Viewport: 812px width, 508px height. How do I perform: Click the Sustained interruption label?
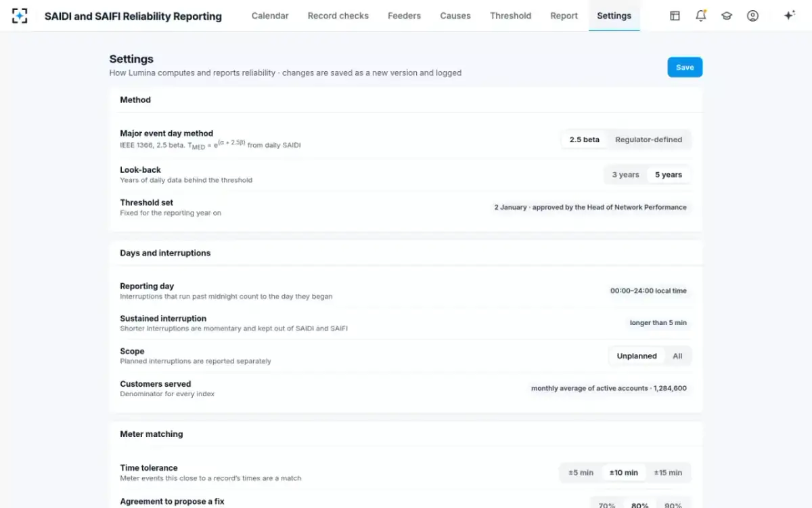pos(163,318)
